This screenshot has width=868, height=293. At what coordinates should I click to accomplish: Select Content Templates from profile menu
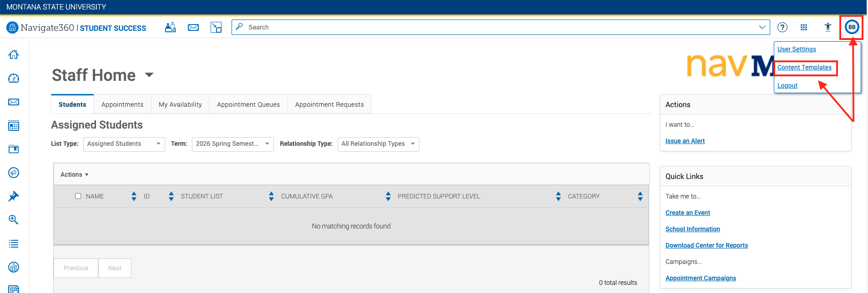coord(804,67)
